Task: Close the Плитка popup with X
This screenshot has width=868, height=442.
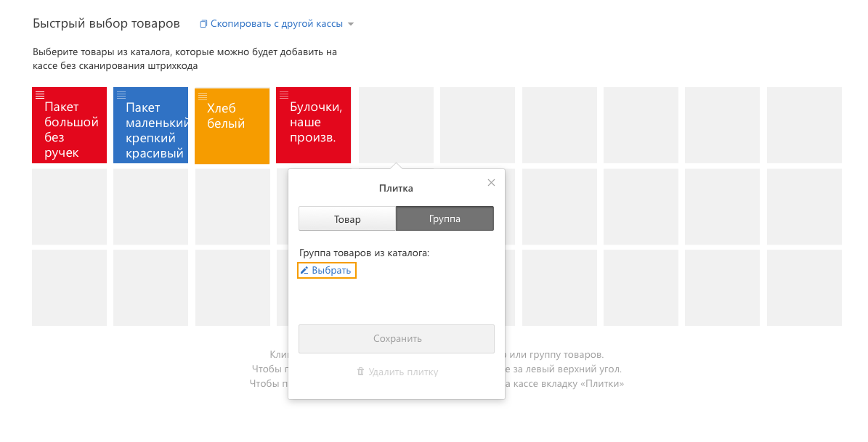Action: point(491,183)
